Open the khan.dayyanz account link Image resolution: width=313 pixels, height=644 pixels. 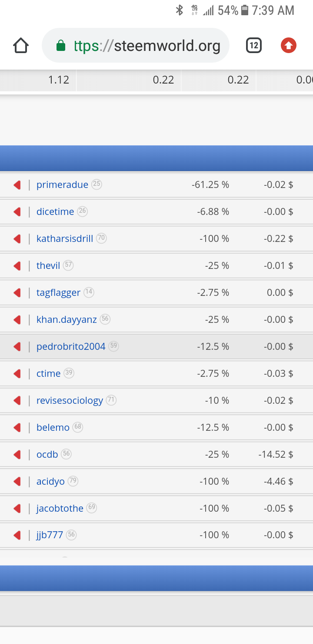(x=67, y=320)
